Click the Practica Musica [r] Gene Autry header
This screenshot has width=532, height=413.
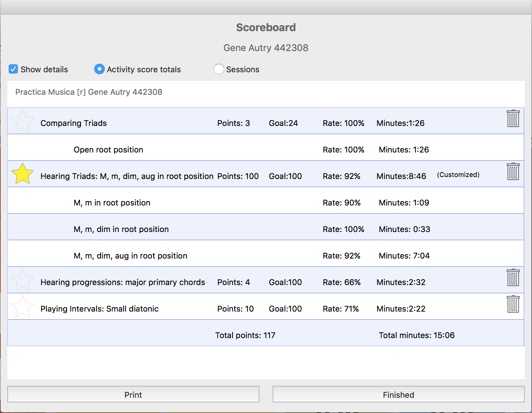[x=89, y=92]
